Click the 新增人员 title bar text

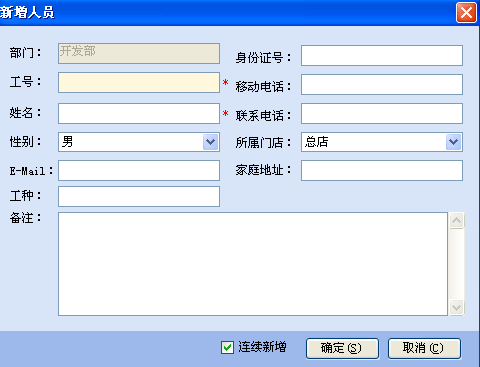[27, 13]
